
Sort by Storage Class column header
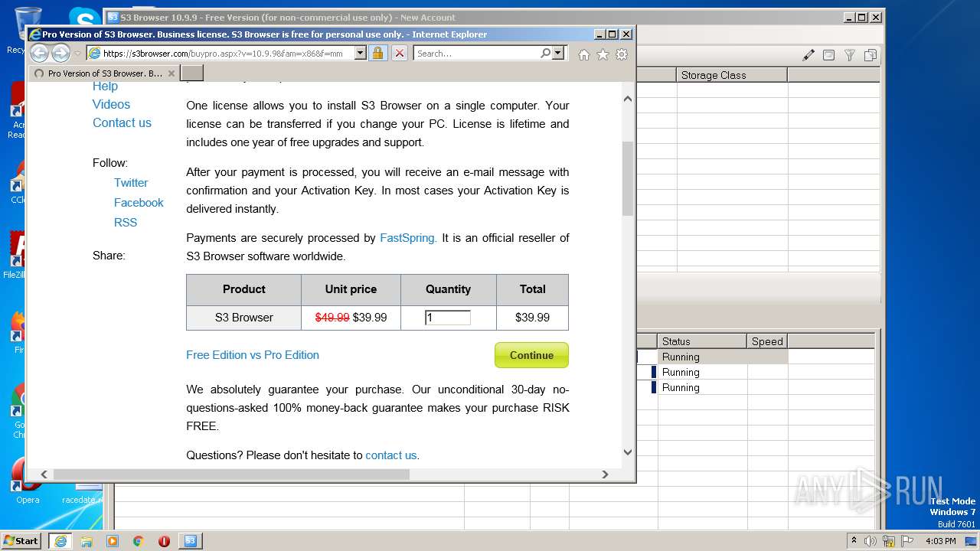click(x=732, y=75)
